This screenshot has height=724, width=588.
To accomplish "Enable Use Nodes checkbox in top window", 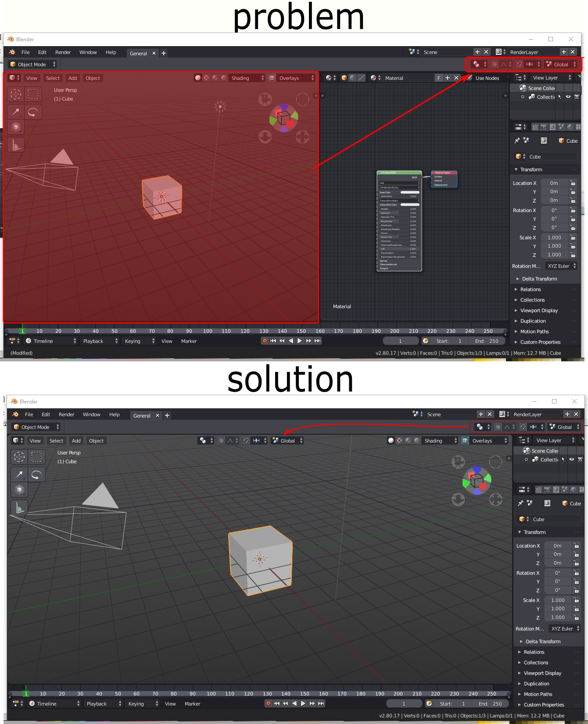I will tap(470, 78).
